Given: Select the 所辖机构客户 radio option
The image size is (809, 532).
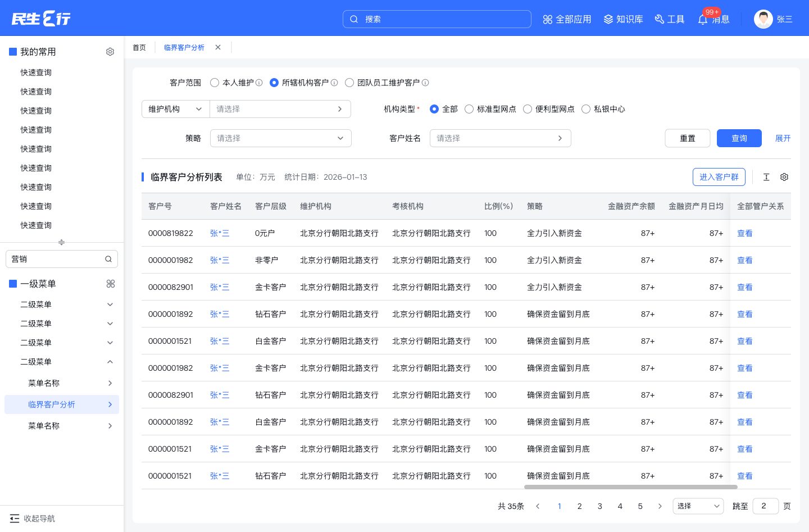Looking at the screenshot, I should [x=274, y=83].
